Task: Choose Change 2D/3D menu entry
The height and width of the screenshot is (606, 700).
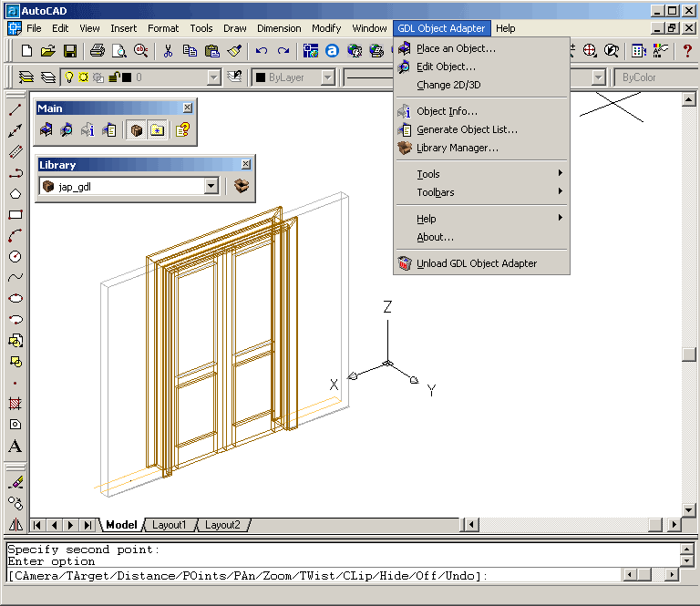Action: click(x=481, y=85)
